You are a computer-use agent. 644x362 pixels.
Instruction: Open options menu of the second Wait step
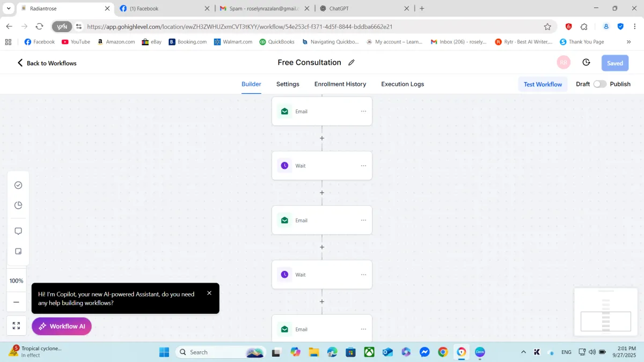[363, 275]
